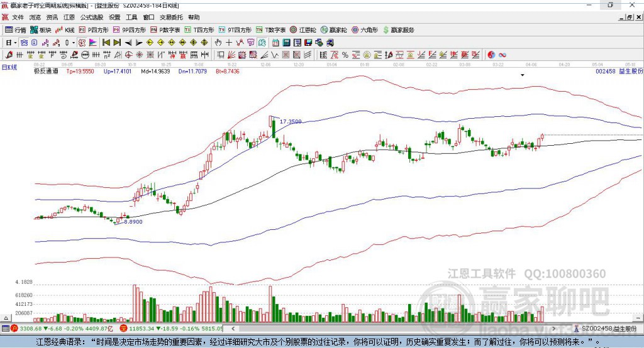Click the SZ002458 益生股份 status bar tab
The width and height of the screenshot is (644, 348).
(x=606, y=329)
